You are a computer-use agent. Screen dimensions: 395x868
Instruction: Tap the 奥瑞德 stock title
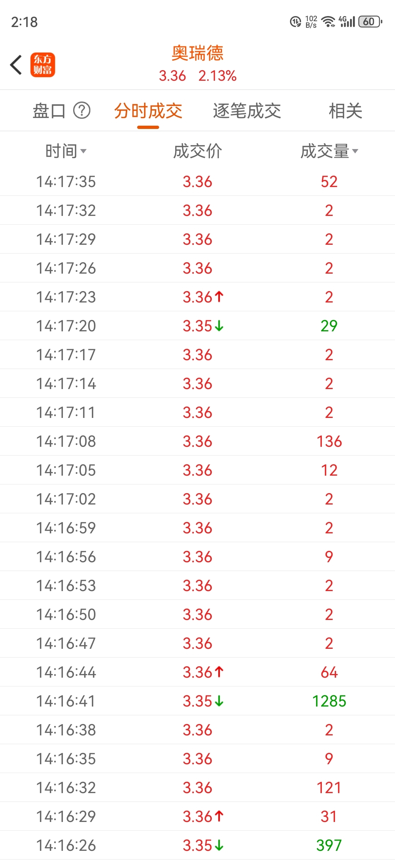point(197,53)
